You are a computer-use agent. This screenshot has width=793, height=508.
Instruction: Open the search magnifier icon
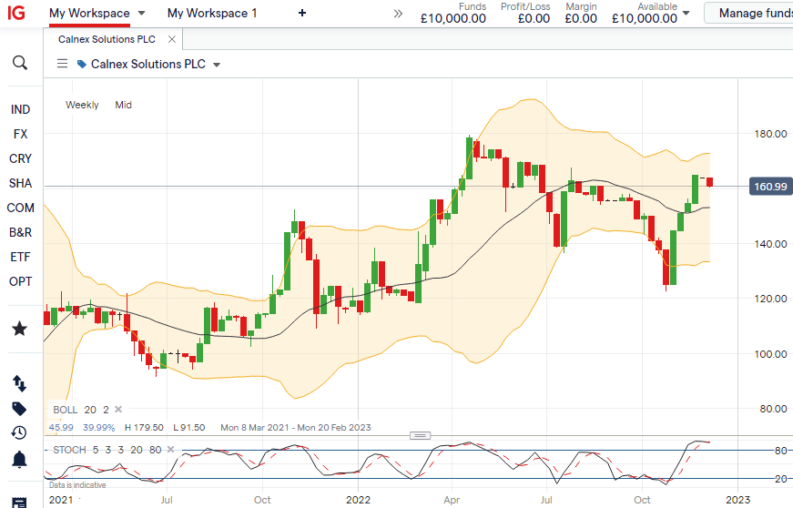20,63
